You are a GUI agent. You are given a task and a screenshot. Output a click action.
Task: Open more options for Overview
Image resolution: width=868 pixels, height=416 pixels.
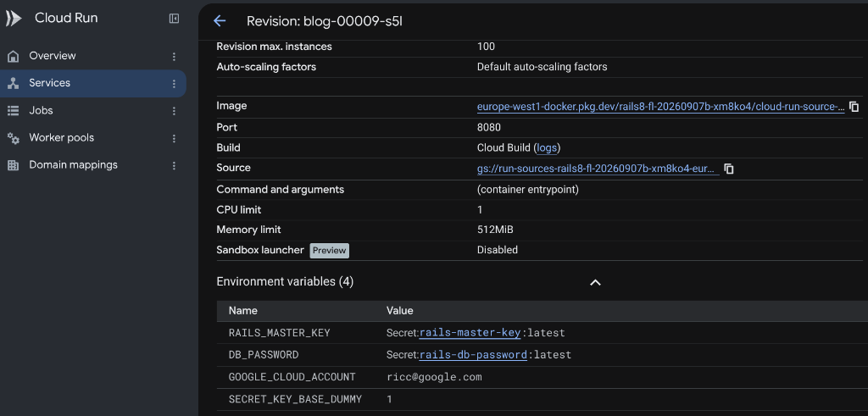click(x=174, y=57)
